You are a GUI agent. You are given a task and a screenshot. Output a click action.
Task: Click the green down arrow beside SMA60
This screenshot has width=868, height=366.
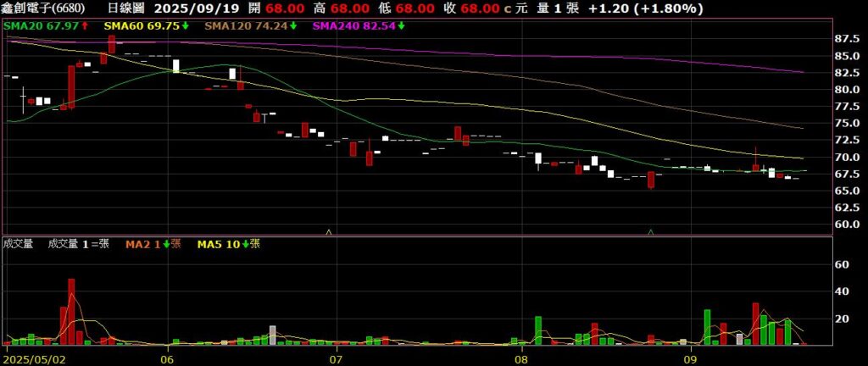click(x=186, y=26)
